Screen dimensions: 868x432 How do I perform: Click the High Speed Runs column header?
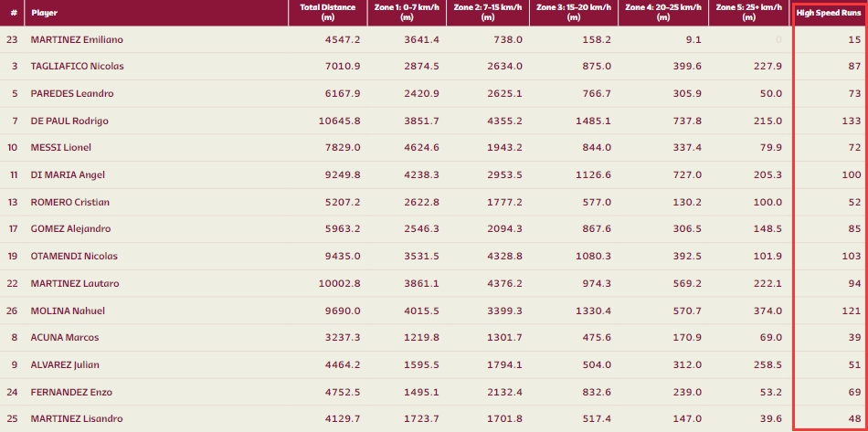[829, 13]
